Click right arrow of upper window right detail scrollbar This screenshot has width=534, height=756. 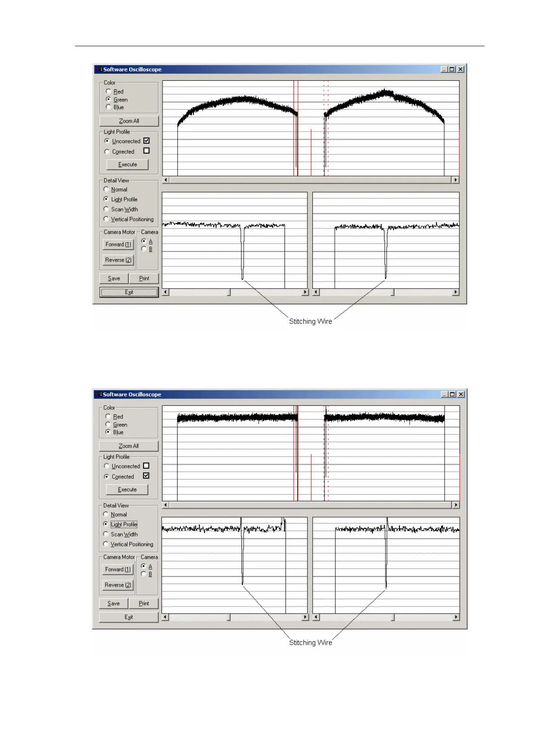click(x=455, y=292)
